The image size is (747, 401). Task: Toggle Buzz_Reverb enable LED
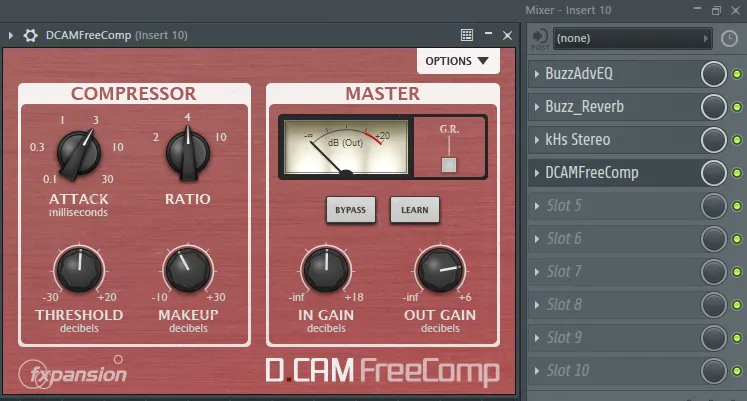point(737,107)
